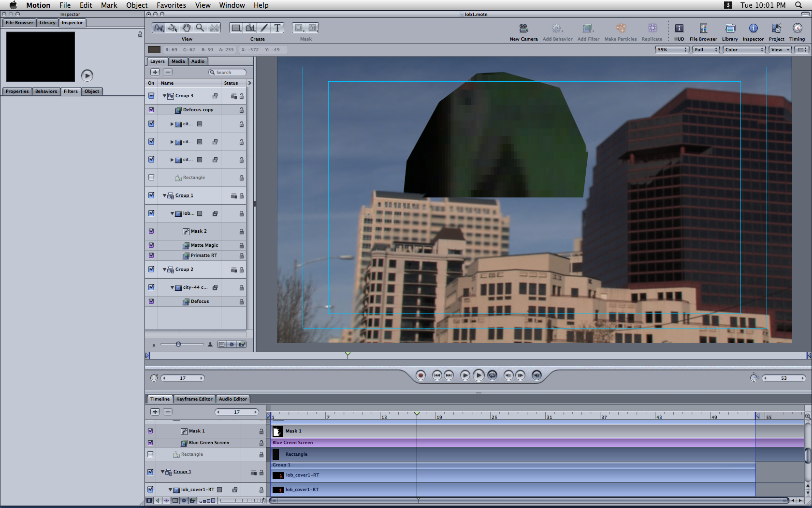Open the 55% zoom level dropdown

click(x=672, y=50)
